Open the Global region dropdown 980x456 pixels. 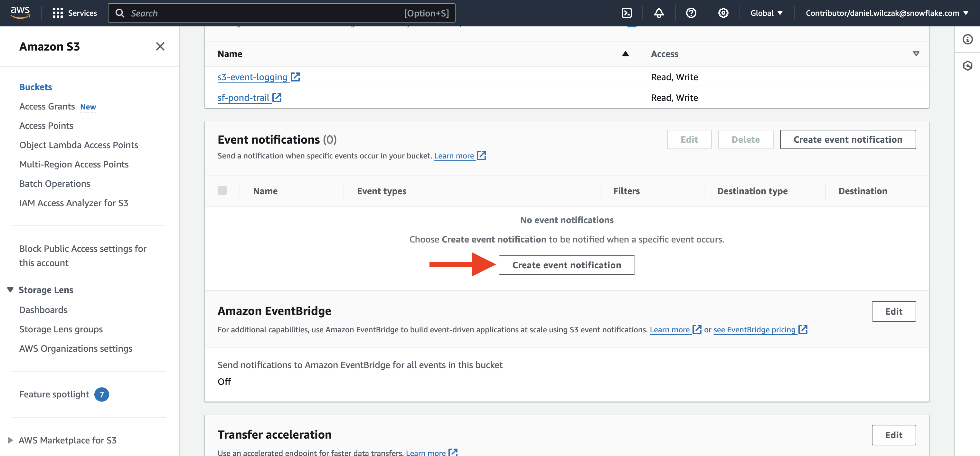(x=766, y=13)
